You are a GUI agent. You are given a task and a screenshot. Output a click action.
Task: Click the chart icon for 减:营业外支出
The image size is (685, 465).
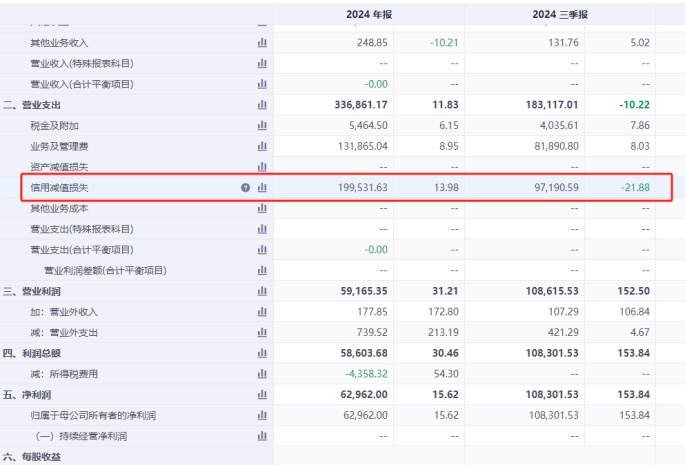point(262,332)
